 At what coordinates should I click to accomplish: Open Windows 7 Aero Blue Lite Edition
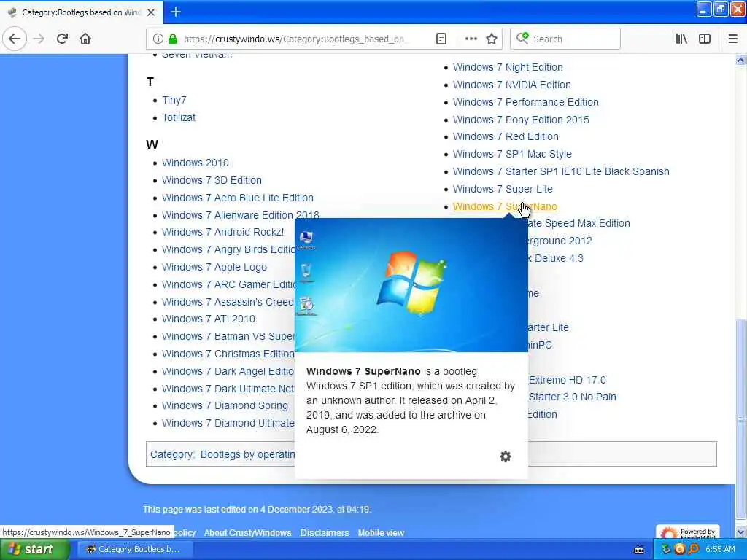pyautogui.click(x=238, y=198)
